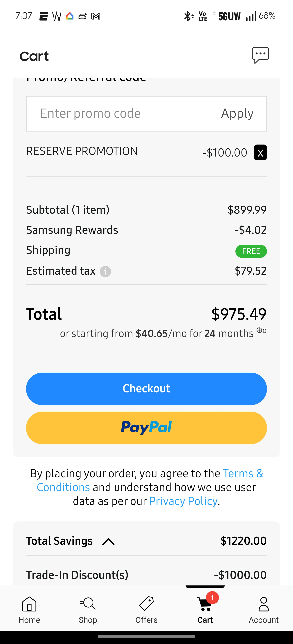Open the Account profile tab
Screen dimensions: 293x644
[263, 610]
